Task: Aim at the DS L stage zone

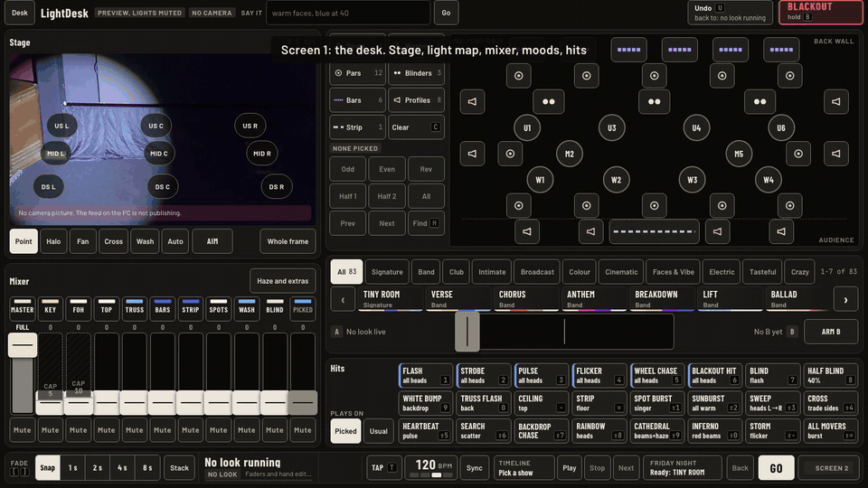Action: pyautogui.click(x=49, y=186)
